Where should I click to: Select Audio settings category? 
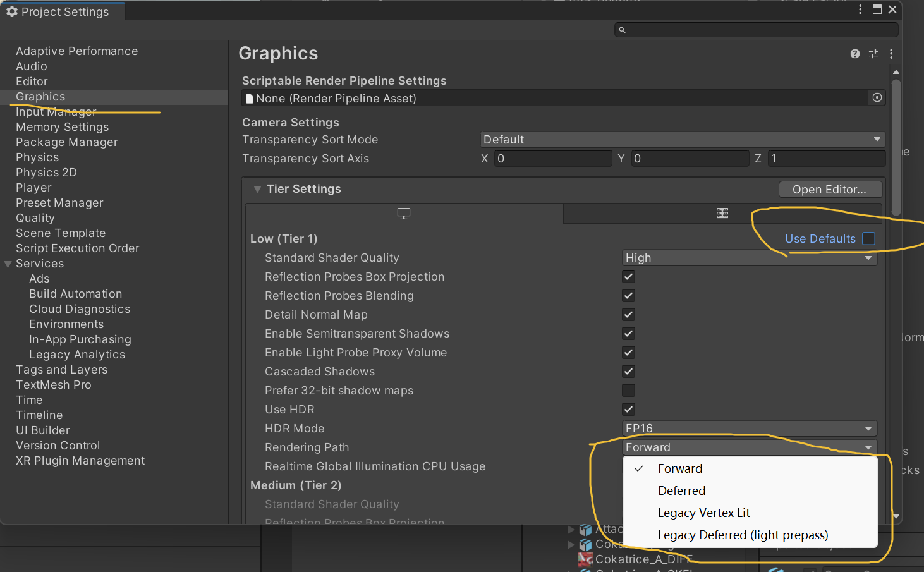tap(32, 66)
